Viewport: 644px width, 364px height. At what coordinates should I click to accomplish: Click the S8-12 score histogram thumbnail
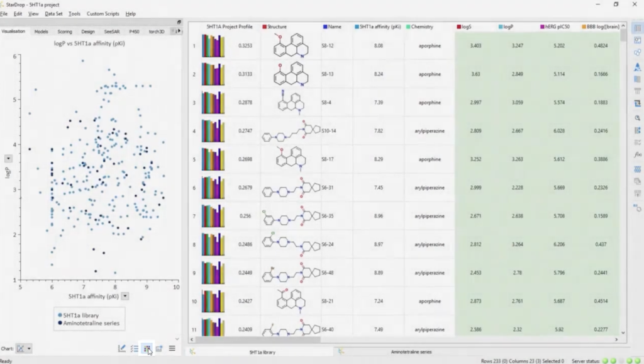click(x=213, y=46)
